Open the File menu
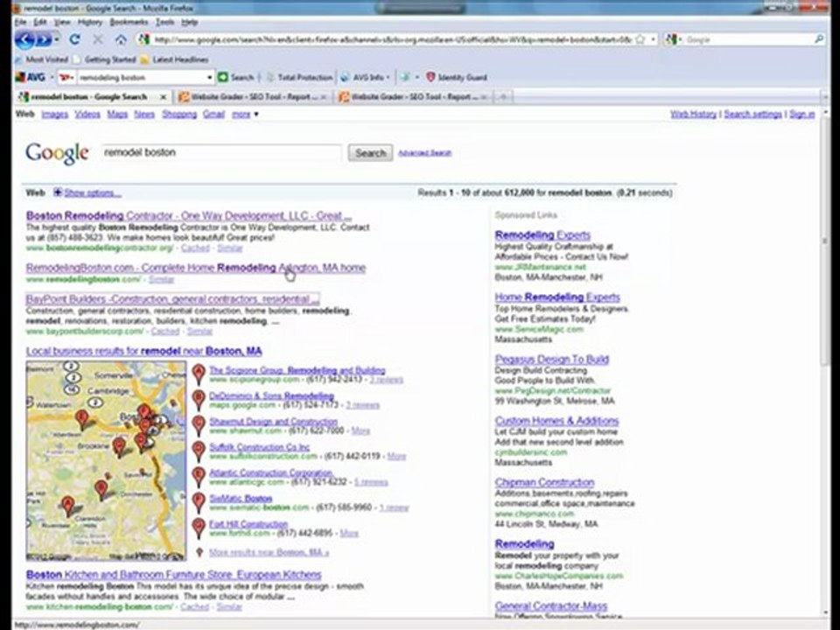 [20, 22]
